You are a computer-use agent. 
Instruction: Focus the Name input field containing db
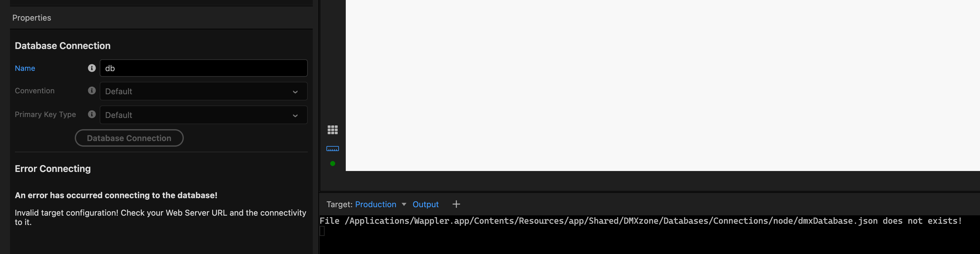203,68
